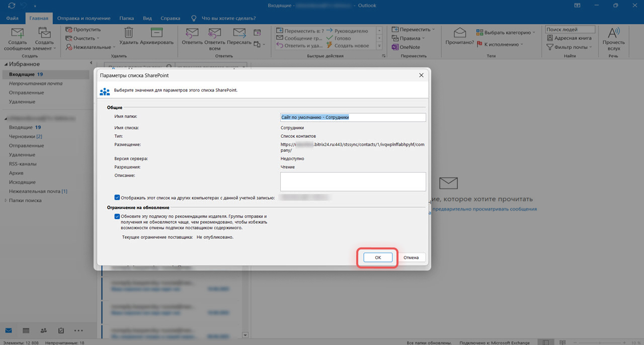Click into the Описание text box
Viewport: 644px width, 345px height.
click(x=353, y=182)
